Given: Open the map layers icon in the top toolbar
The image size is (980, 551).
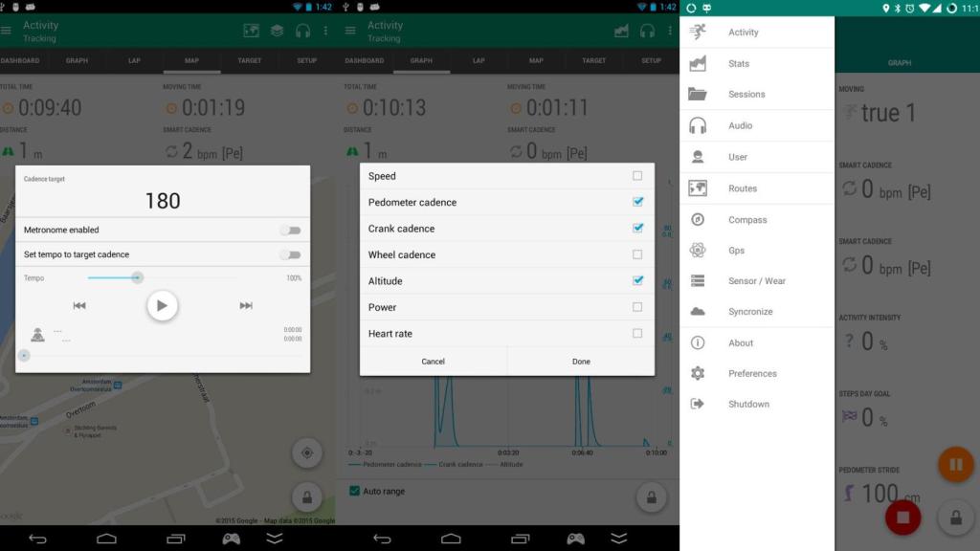Looking at the screenshot, I should (277, 30).
